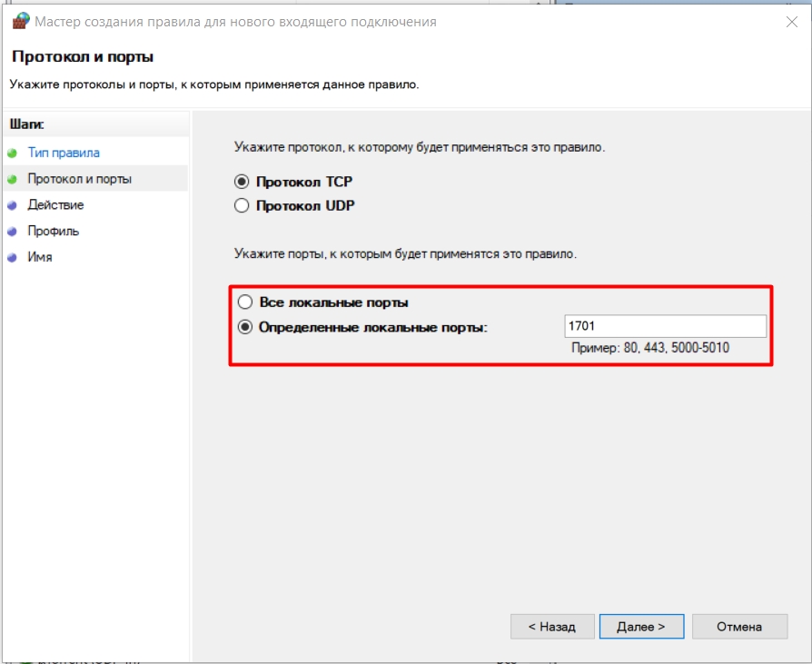Click the Шаги: header label
Screen dimensions: 812x664
pyautogui.click(x=27, y=124)
